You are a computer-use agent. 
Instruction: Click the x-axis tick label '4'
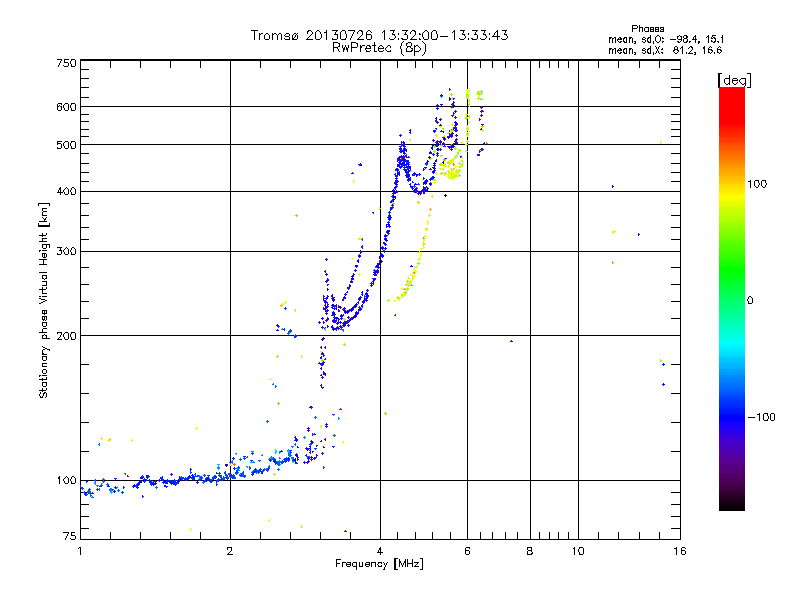click(x=380, y=551)
